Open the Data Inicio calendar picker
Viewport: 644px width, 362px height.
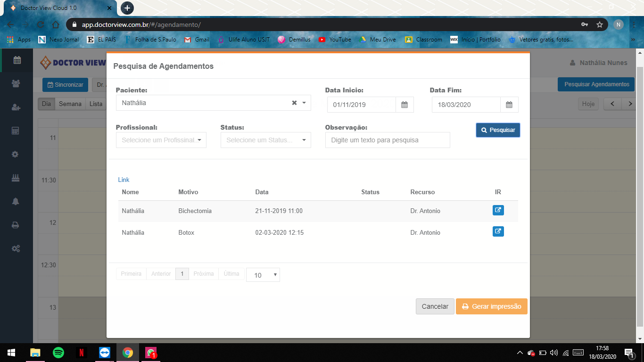point(404,105)
